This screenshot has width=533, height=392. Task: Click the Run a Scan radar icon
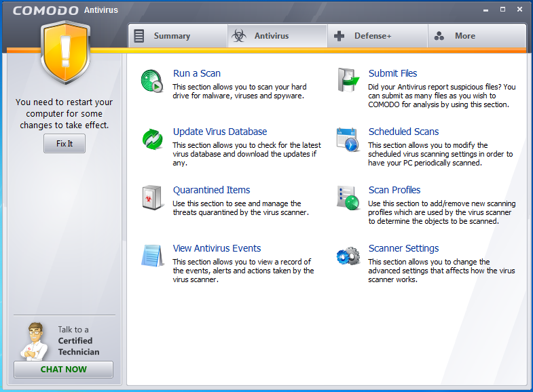coord(152,81)
